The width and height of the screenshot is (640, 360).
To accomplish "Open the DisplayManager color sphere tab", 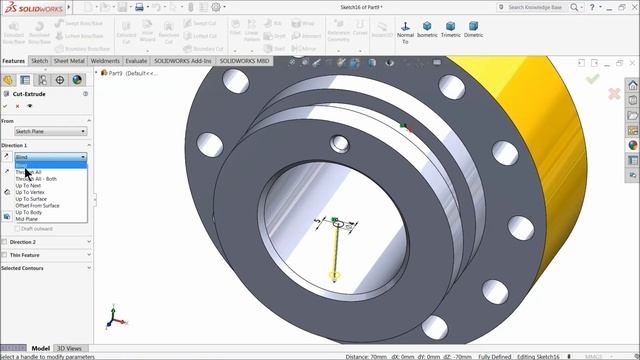I will (77, 80).
